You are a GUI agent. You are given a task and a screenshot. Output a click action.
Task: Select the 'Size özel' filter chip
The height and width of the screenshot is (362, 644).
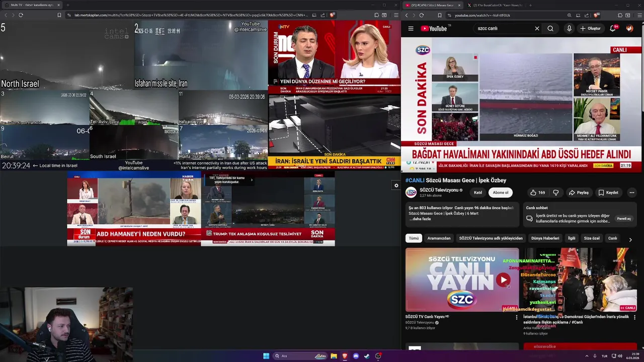592,238
